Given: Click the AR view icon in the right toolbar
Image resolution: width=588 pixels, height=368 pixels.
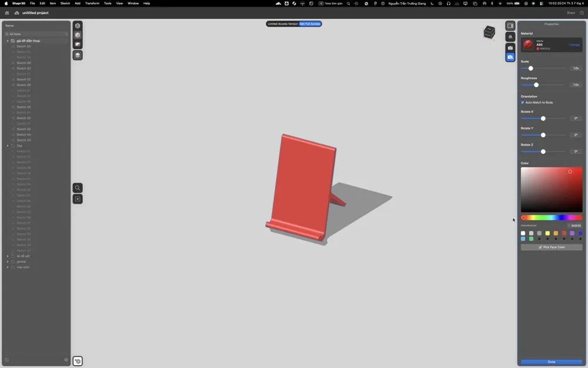Looking at the screenshot, I should [x=510, y=36].
